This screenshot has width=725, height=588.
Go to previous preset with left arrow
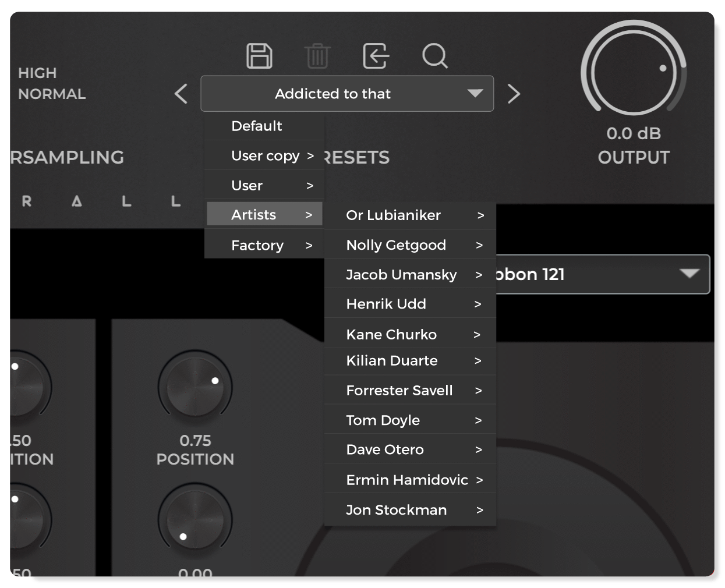tap(181, 94)
